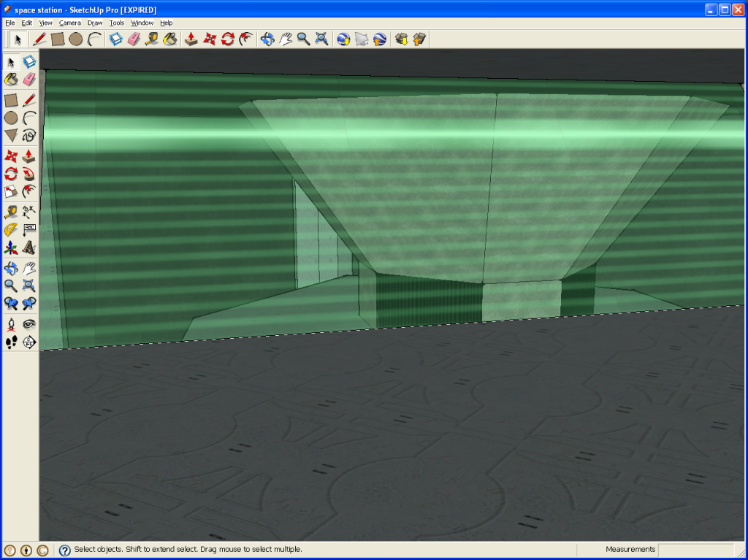Choose the Section Plane tool

pos(29,342)
